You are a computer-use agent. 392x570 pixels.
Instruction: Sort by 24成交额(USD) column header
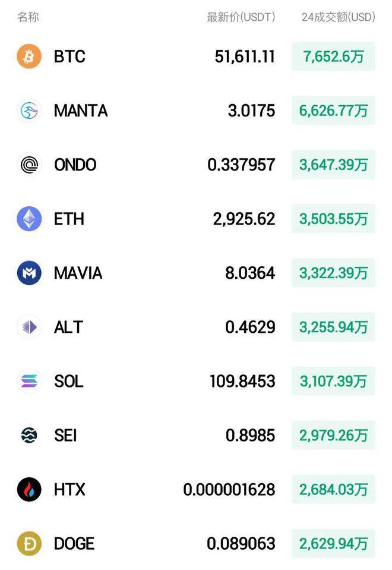coord(338,17)
